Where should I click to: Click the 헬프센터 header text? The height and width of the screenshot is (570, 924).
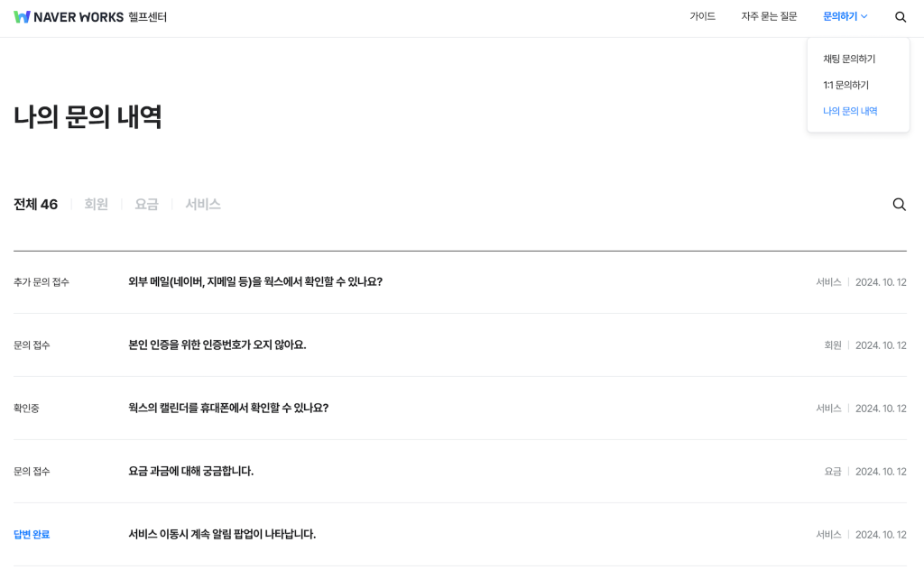147,17
